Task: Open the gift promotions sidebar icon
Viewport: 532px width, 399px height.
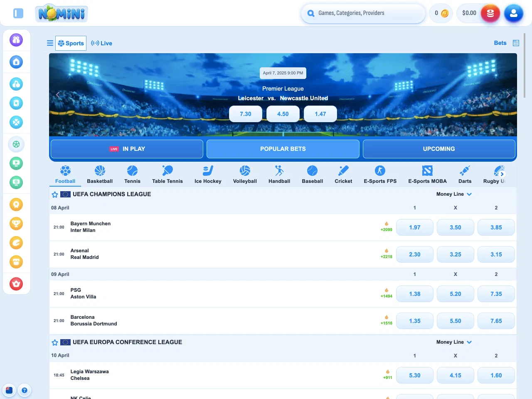Action: (16, 40)
